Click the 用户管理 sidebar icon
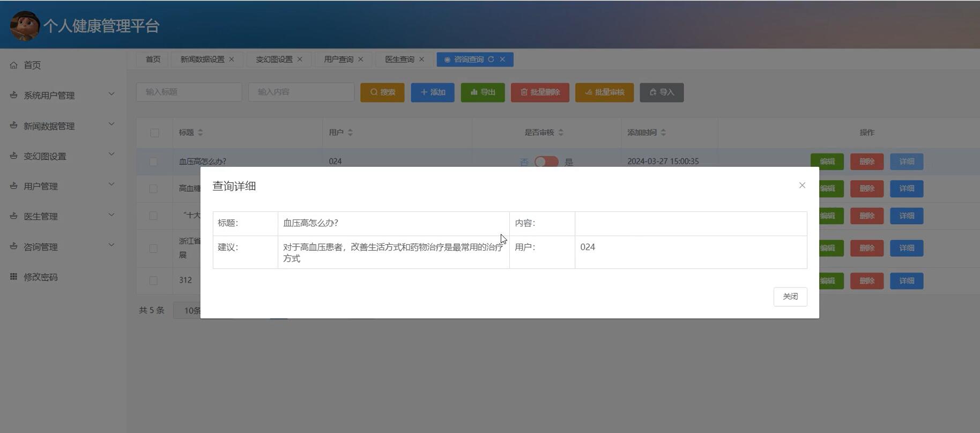 click(13, 186)
